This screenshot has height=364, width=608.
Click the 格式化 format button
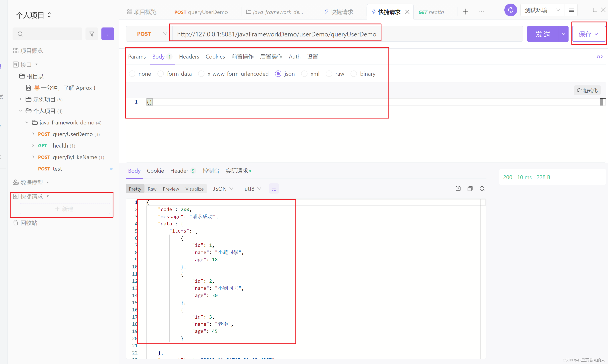click(587, 91)
